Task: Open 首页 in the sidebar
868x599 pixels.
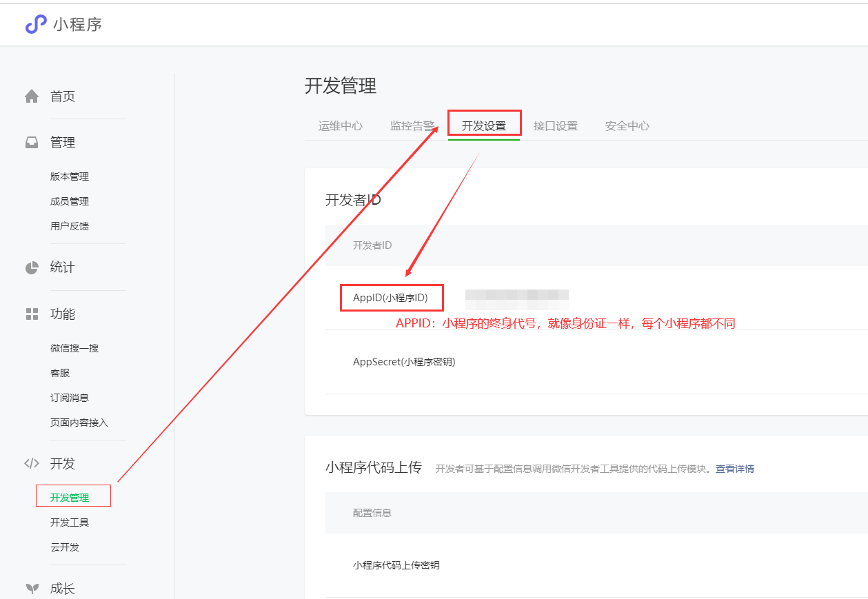Action: click(x=63, y=97)
